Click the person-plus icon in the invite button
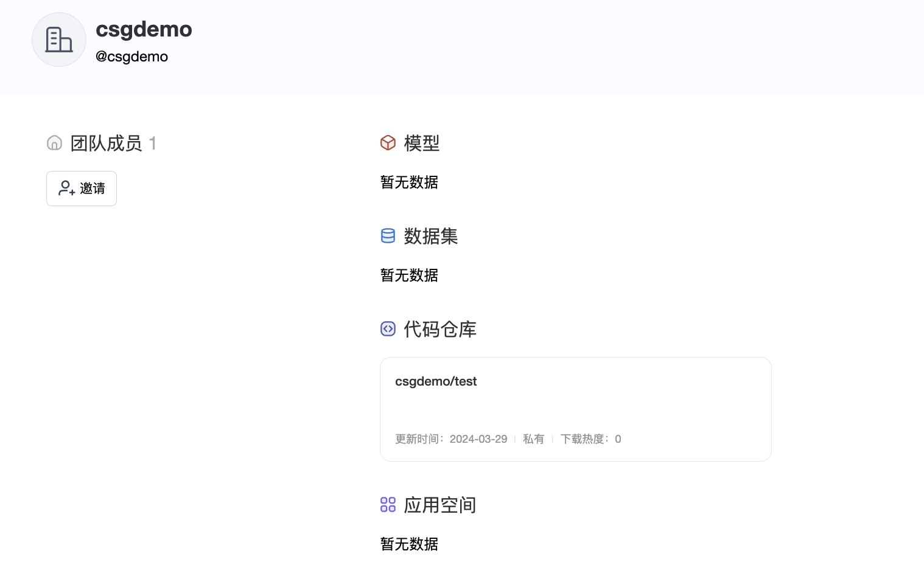The image size is (924, 579). click(x=66, y=189)
